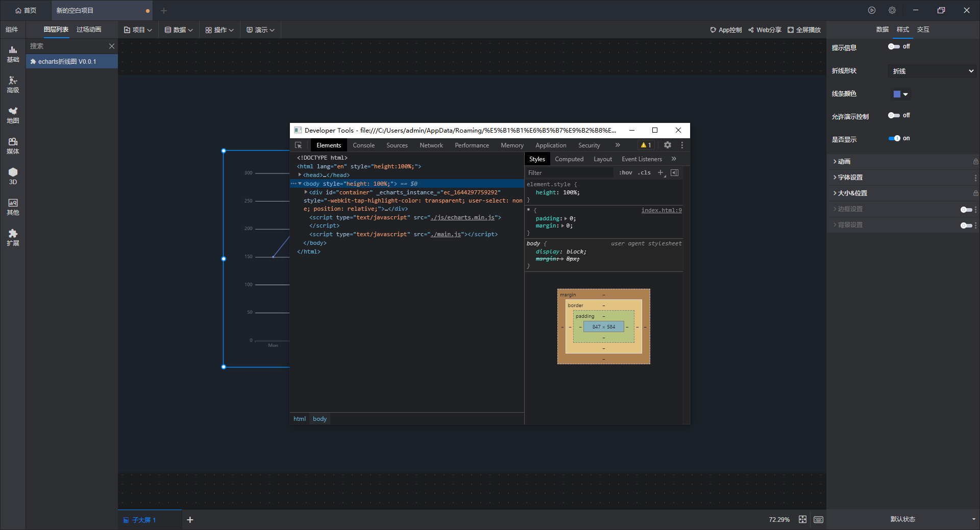
Task: Select the echarts折线图 V0.0.1 layer
Action: click(72, 62)
